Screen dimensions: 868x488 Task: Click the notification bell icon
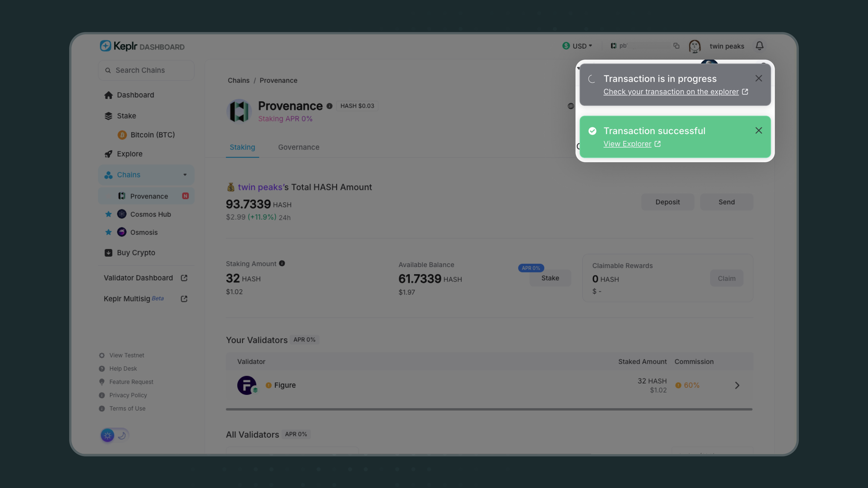pyautogui.click(x=759, y=46)
